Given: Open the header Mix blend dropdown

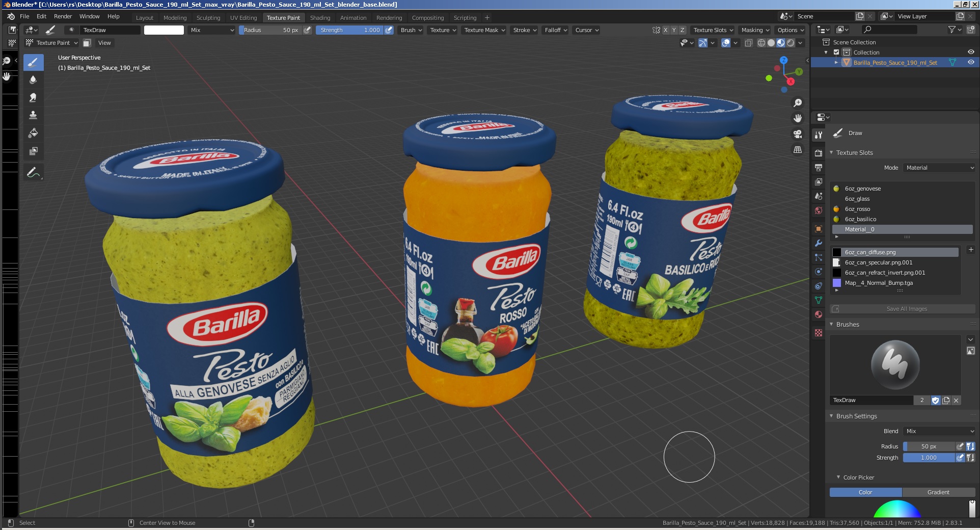Looking at the screenshot, I should [212, 30].
